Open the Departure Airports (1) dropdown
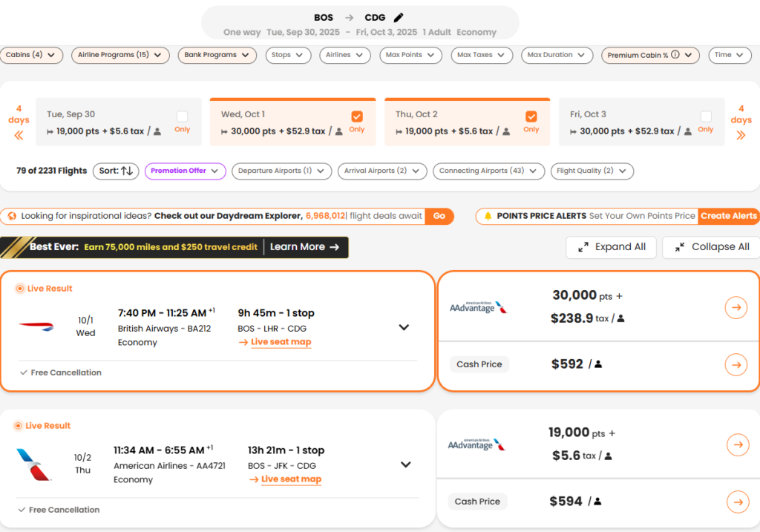The height and width of the screenshot is (532, 760). click(281, 171)
